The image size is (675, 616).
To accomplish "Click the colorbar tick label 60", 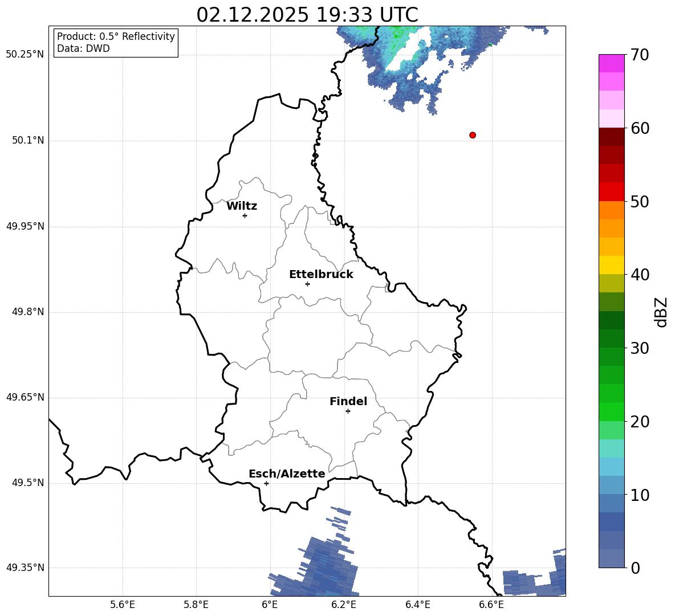I will 640,128.
